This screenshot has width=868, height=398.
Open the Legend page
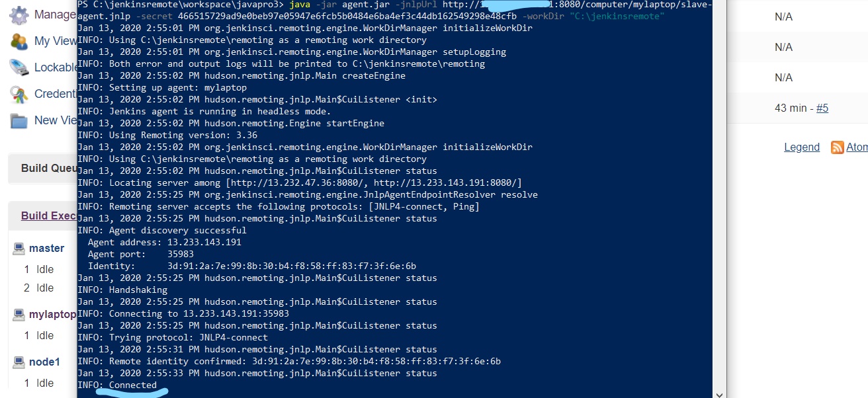[x=802, y=147]
